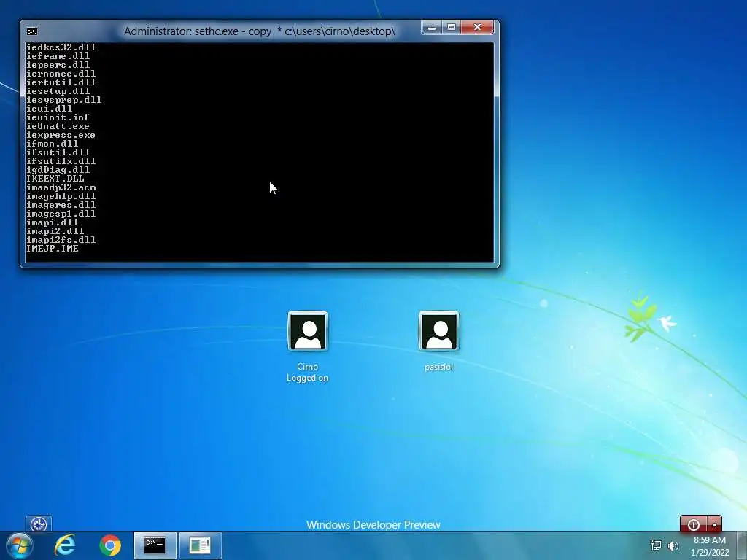Click the pasislol account name label
The height and width of the screenshot is (560, 747).
tap(438, 367)
